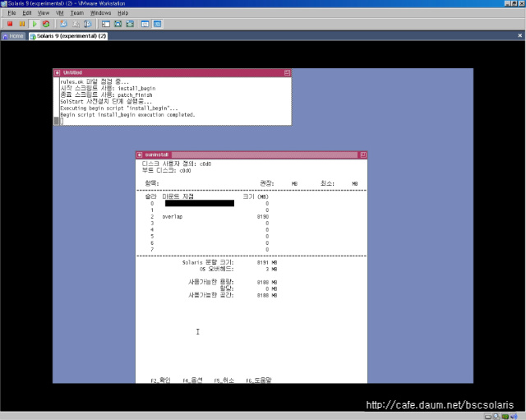Screen dimensions: 526x420
Task: Click the highlighted mount point field for slice 0
Action: tap(200, 203)
